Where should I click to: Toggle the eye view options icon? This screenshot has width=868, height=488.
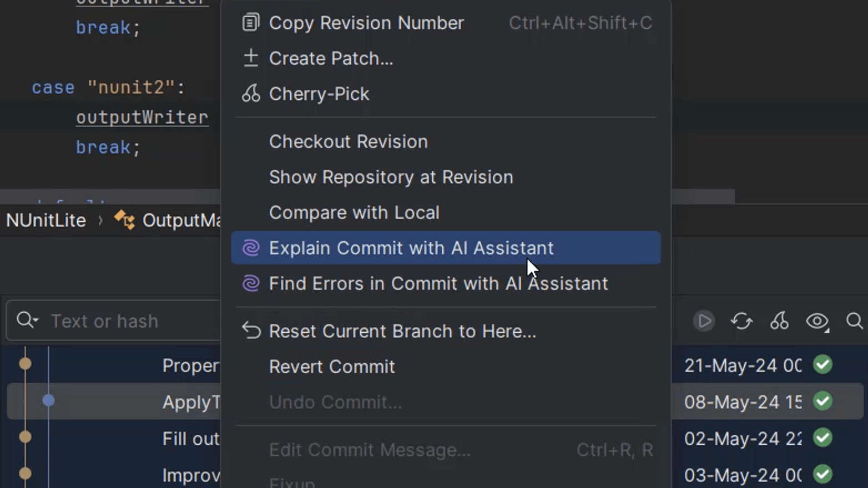coord(817,321)
